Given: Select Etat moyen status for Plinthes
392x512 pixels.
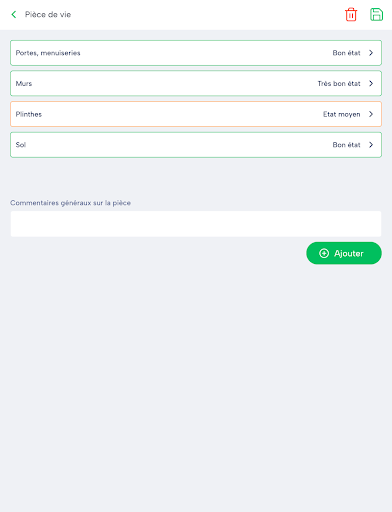Looking at the screenshot, I should (x=342, y=114).
